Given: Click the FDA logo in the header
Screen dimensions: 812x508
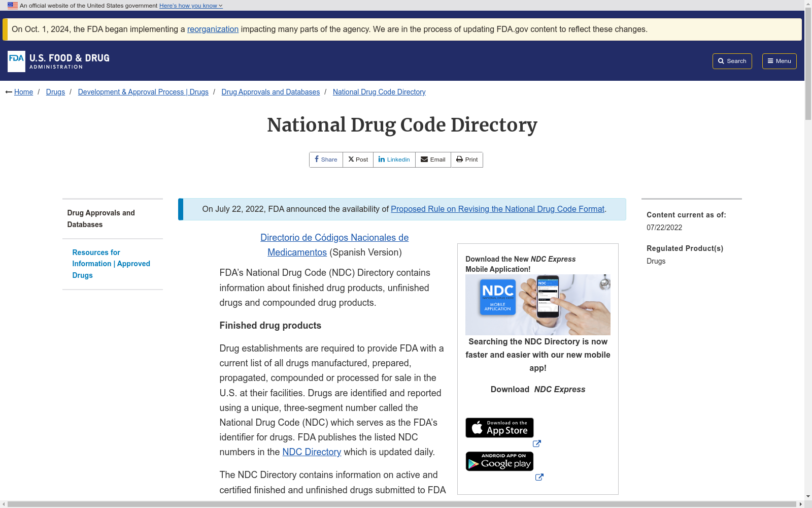Looking at the screenshot, I should (x=59, y=61).
